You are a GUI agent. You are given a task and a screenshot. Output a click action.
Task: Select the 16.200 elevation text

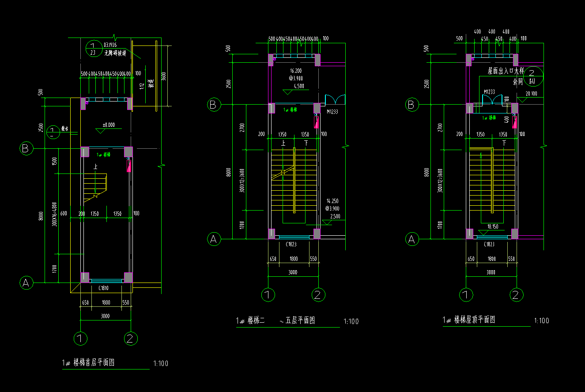click(295, 71)
